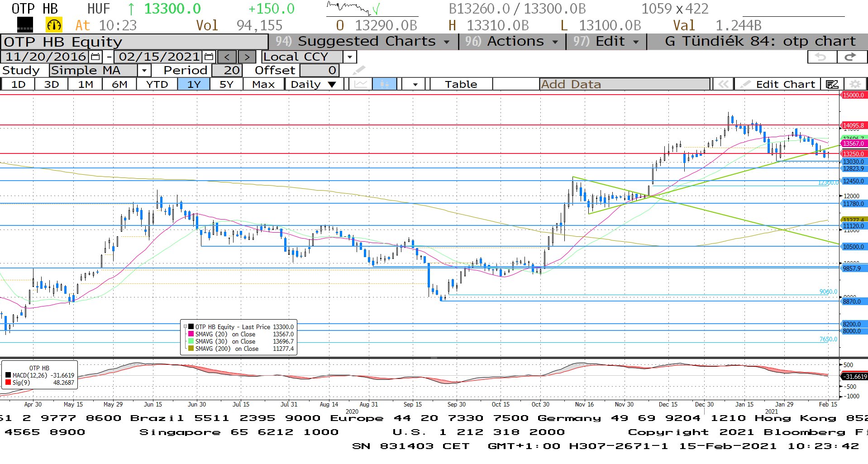Expand the Local CCY currency dropdown
The width and height of the screenshot is (868, 464).
(x=349, y=57)
